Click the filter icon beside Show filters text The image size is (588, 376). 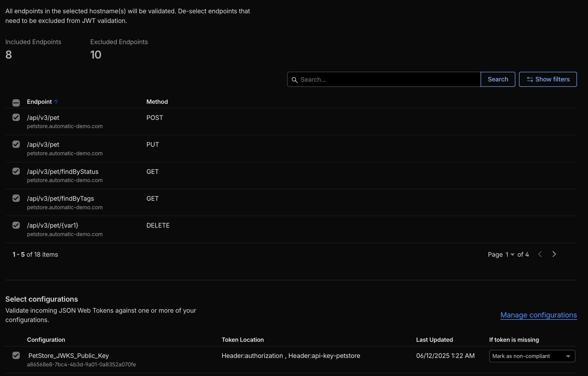(x=530, y=79)
